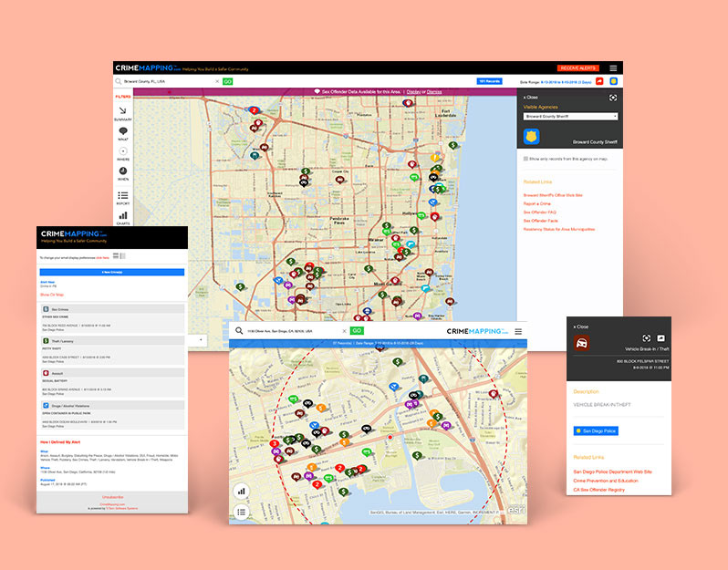
Task: Clear the Broward County search text
Action: tap(217, 81)
